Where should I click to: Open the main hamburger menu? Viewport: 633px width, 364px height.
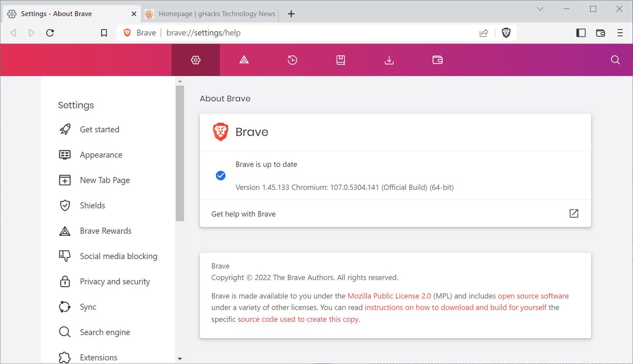[x=620, y=33]
